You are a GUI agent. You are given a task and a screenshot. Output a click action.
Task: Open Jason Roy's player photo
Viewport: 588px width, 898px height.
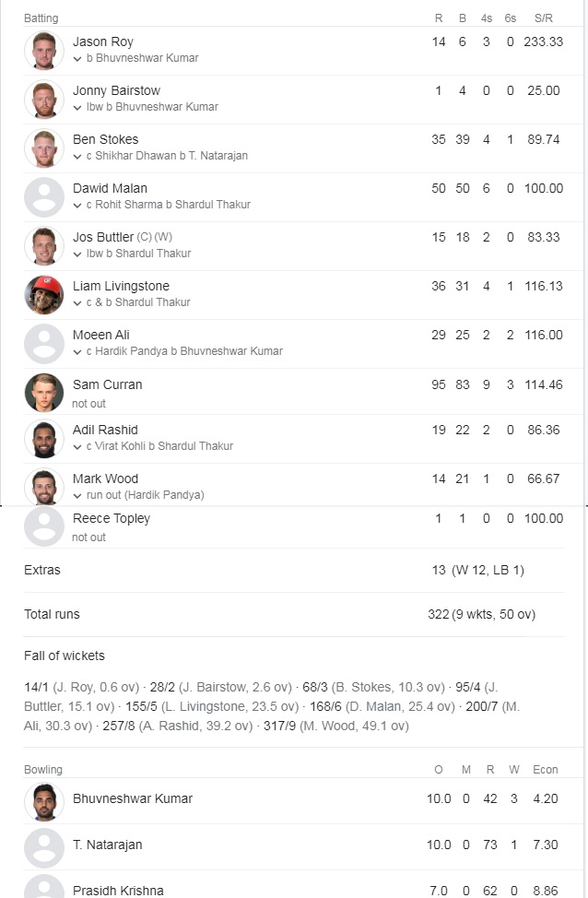(44, 51)
